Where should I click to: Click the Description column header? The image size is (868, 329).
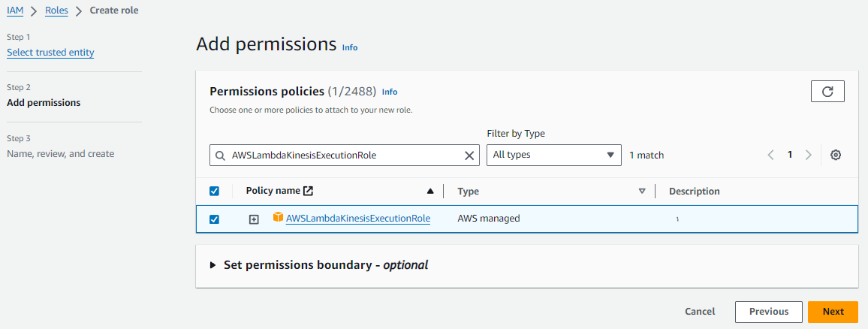(695, 191)
